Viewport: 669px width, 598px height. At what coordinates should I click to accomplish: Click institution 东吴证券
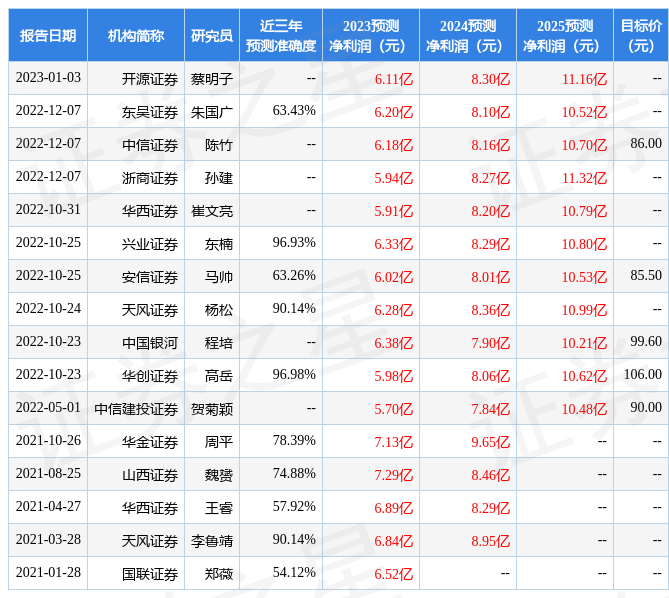[x=150, y=112]
